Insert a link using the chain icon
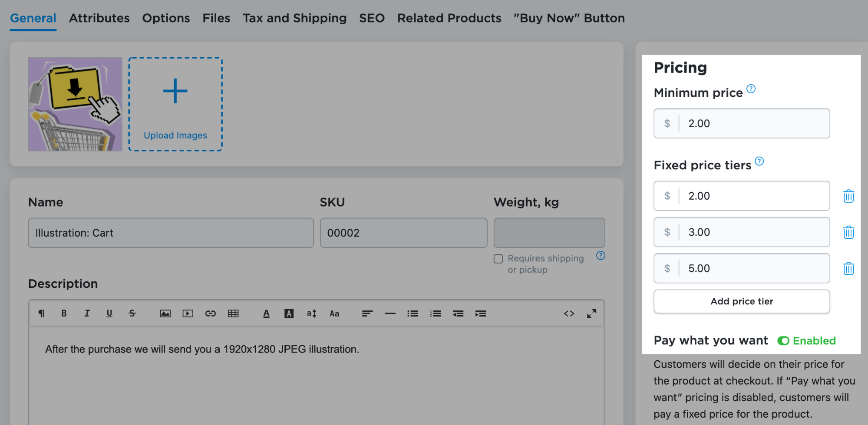Screen dimensions: 868x425 211,313
